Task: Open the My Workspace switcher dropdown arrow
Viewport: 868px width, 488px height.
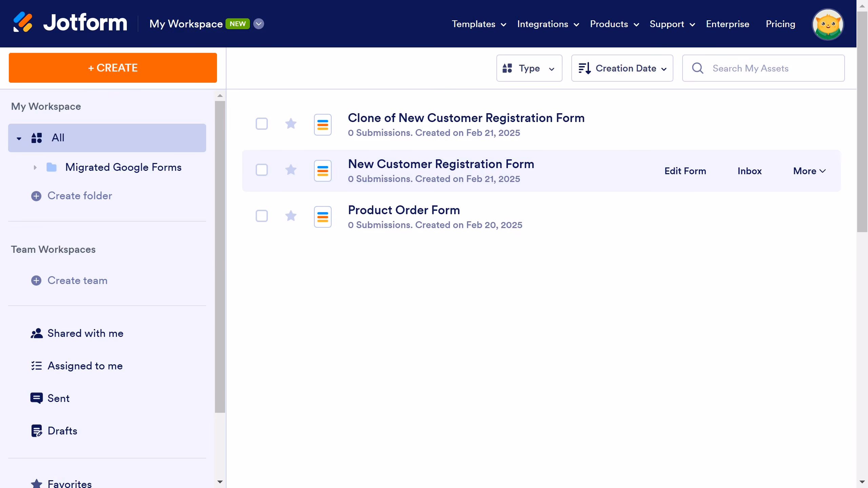Action: 259,24
